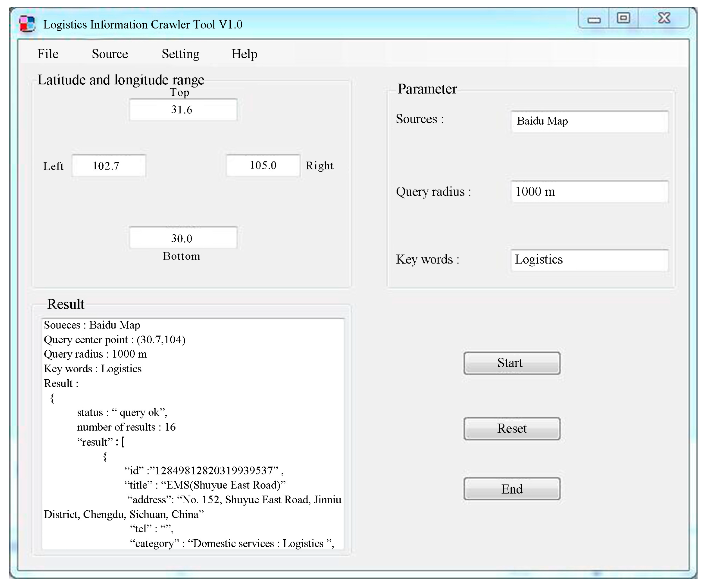Click the EMS(Shuyue East Road) title line
Screen dimensions: 706x588
(x=205, y=485)
